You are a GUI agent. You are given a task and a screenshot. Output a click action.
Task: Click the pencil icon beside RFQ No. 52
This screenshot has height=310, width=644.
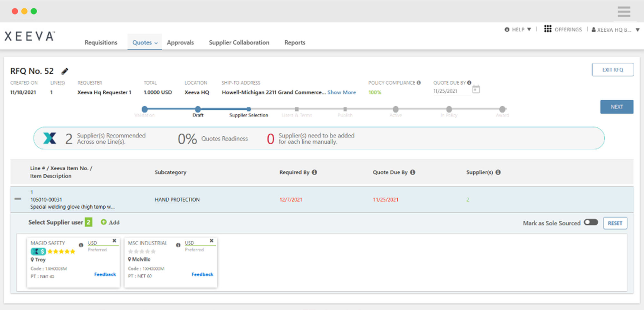[x=65, y=71]
